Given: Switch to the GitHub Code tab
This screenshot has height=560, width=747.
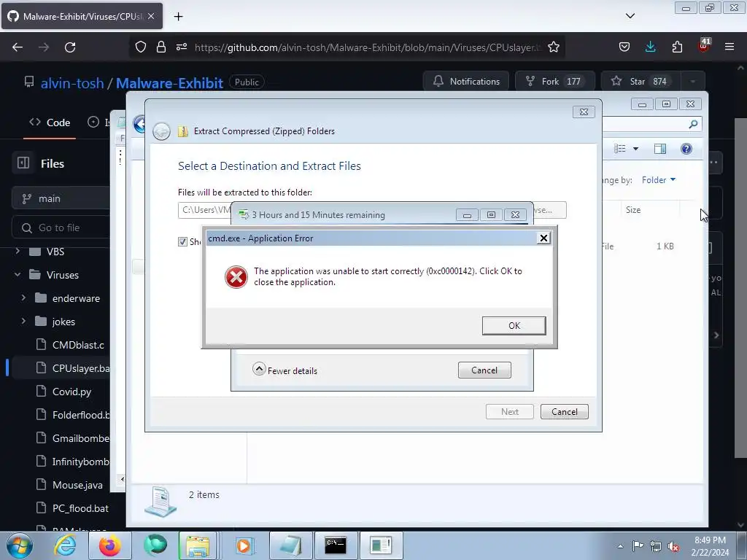Looking at the screenshot, I should pyautogui.click(x=50, y=122).
